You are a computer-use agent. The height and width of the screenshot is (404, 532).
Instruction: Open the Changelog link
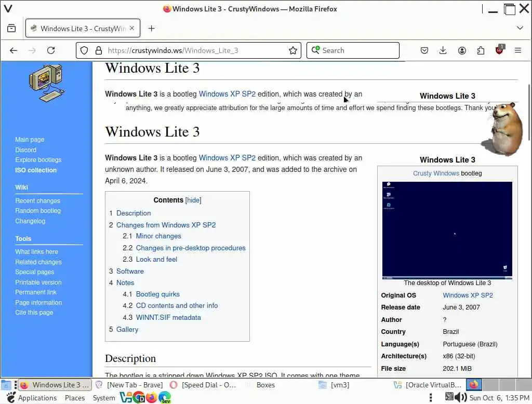pyautogui.click(x=30, y=221)
